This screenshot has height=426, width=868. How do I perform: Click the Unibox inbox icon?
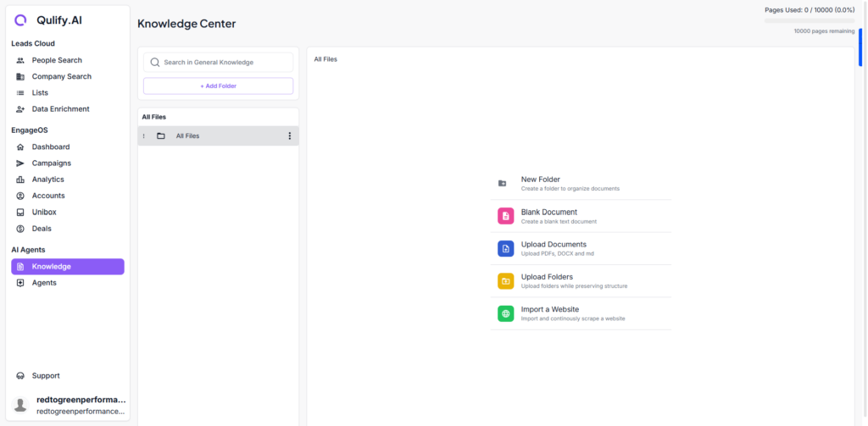(x=20, y=212)
